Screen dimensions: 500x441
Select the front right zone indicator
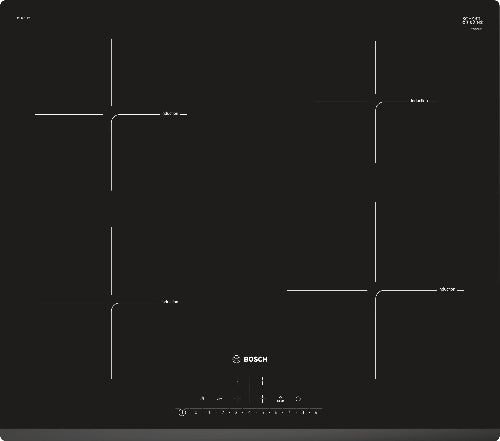tap(262, 398)
